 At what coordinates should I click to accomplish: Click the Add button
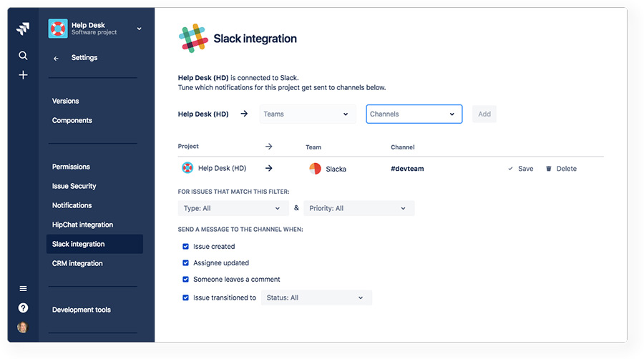pyautogui.click(x=484, y=114)
